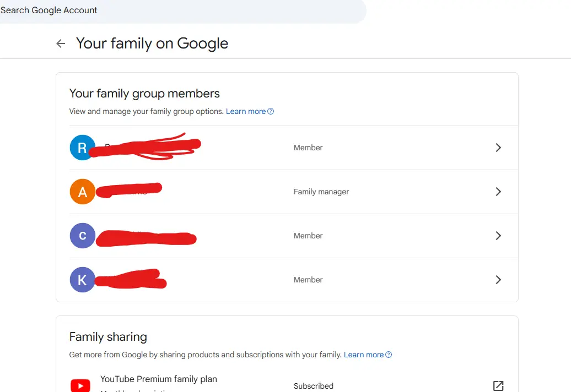Click the blue R member avatar
The width and height of the screenshot is (571, 392).
click(83, 148)
